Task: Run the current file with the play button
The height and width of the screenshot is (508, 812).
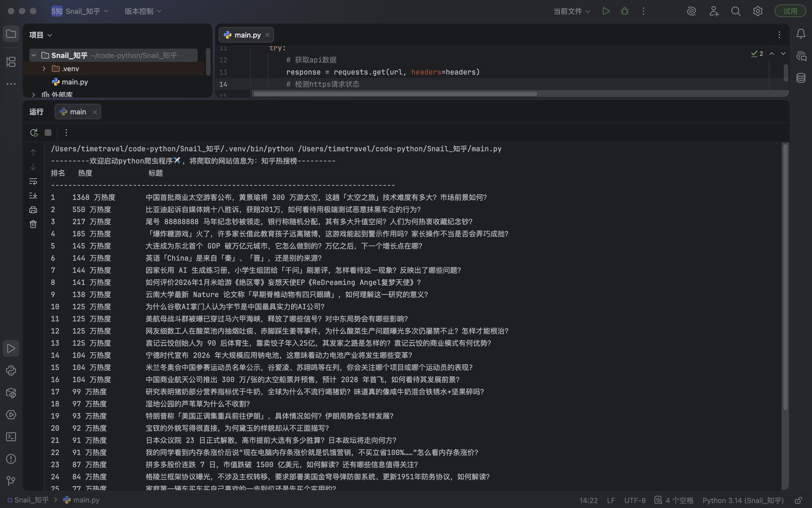Action: coord(606,11)
